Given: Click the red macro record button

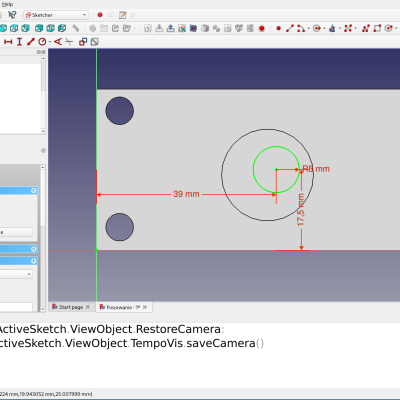Looking at the screenshot, I should (x=100, y=15).
